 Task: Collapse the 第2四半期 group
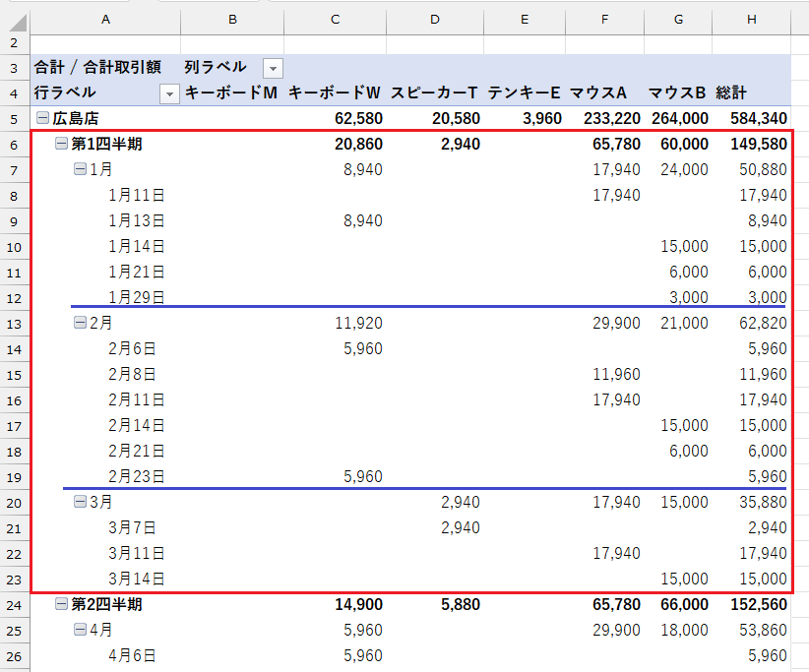click(61, 605)
